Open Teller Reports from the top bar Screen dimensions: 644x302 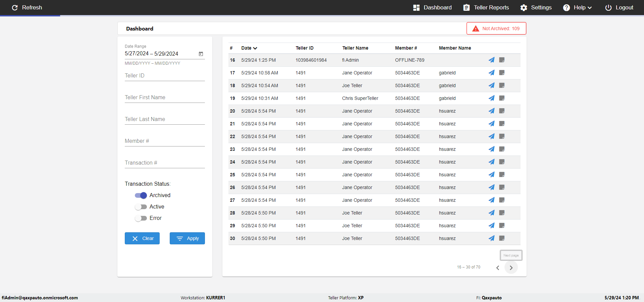[x=486, y=7]
